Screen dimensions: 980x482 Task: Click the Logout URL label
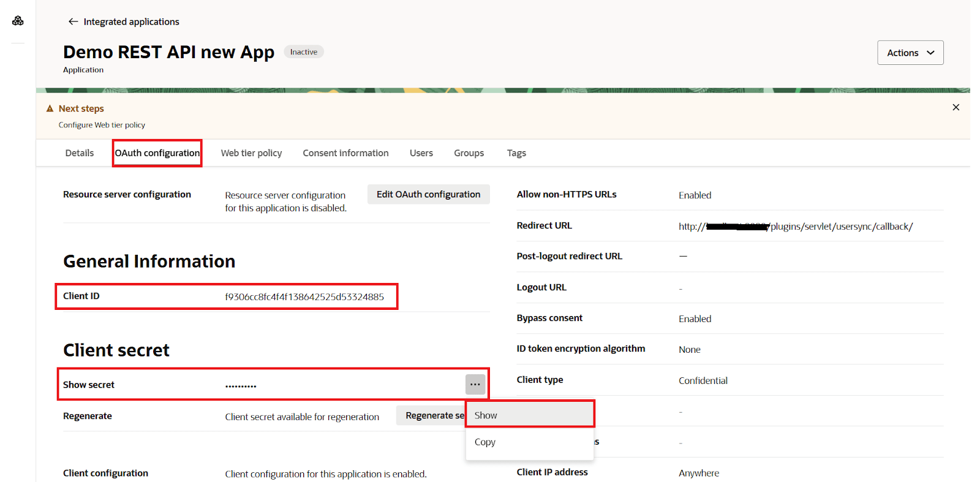[x=541, y=287]
